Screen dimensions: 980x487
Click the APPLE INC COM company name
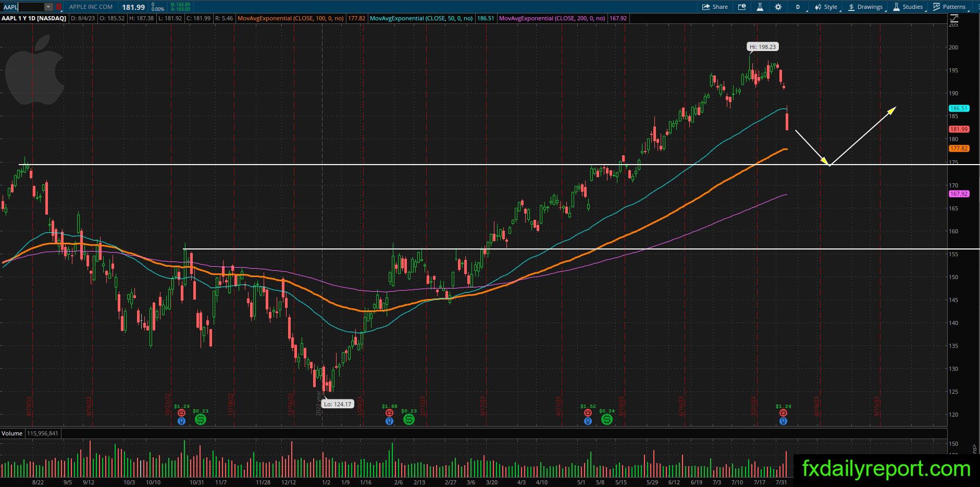point(91,7)
